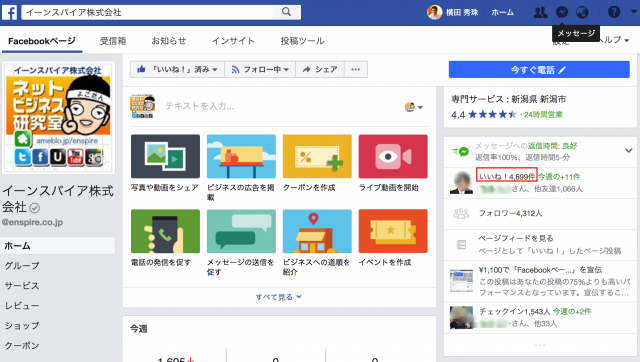Image resolution: width=640 pixels, height=362 pixels.
Task: Click the シェア button
Action: (x=320, y=69)
